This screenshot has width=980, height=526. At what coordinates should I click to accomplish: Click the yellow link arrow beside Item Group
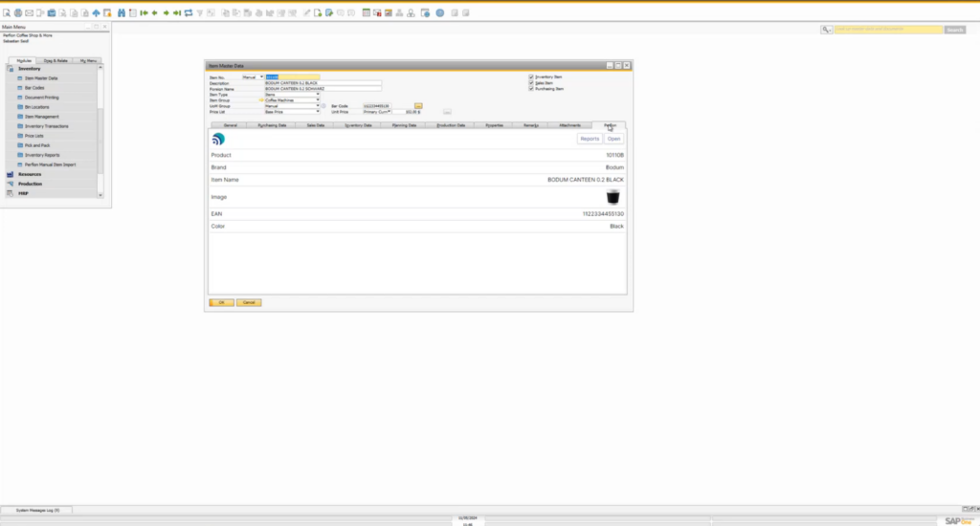(261, 100)
